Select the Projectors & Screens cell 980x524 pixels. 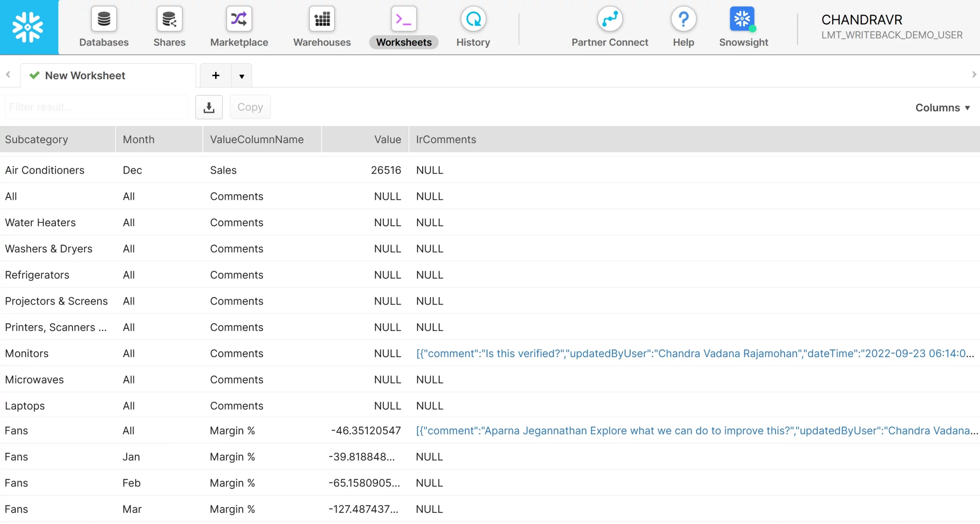point(56,301)
